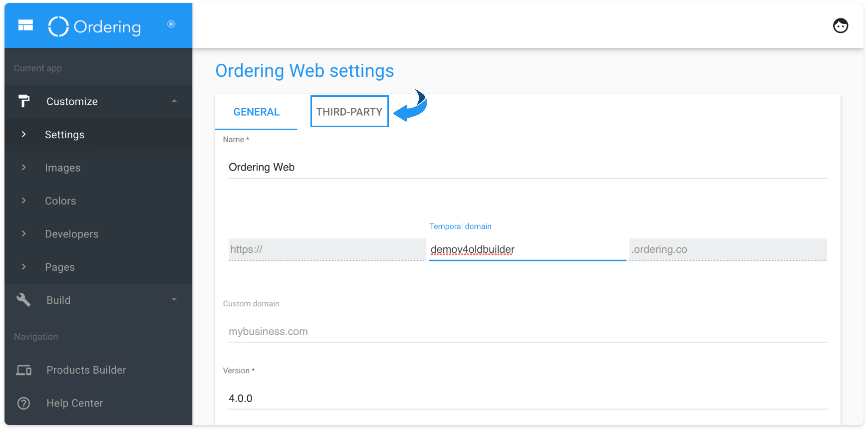Open the Developers settings item

71,234
